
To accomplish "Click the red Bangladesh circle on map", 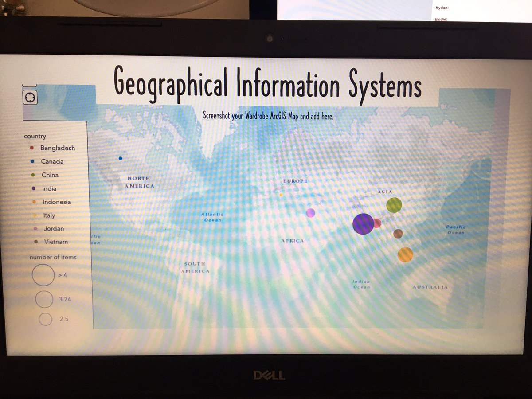I will tap(377, 223).
